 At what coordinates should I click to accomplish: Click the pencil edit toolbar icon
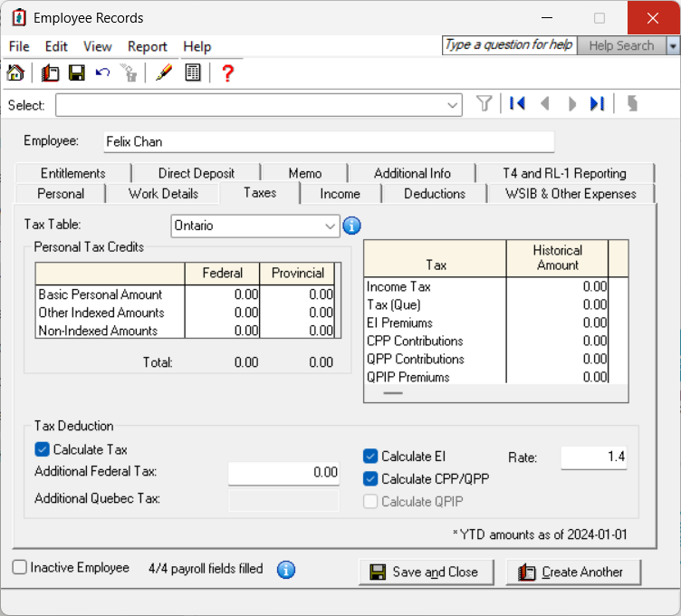tap(164, 72)
